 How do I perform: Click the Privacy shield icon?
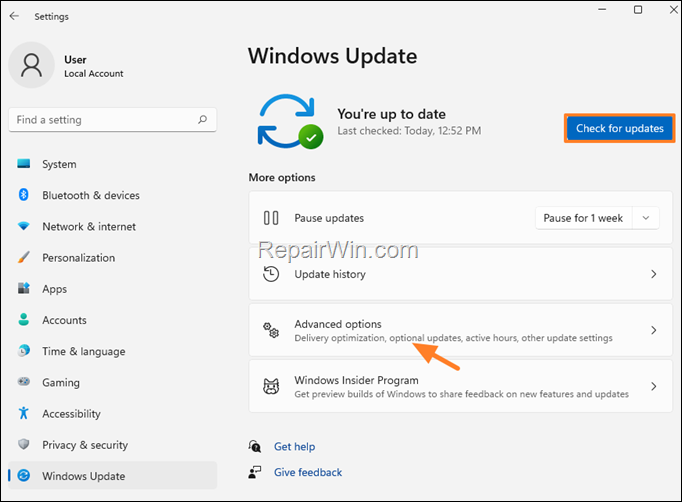coord(23,444)
